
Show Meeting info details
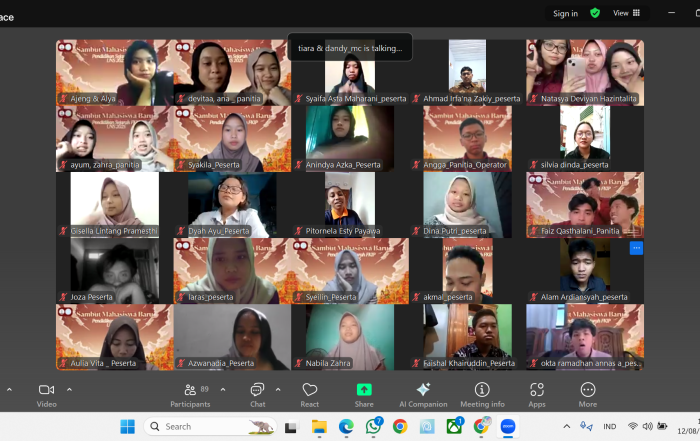[x=482, y=393]
